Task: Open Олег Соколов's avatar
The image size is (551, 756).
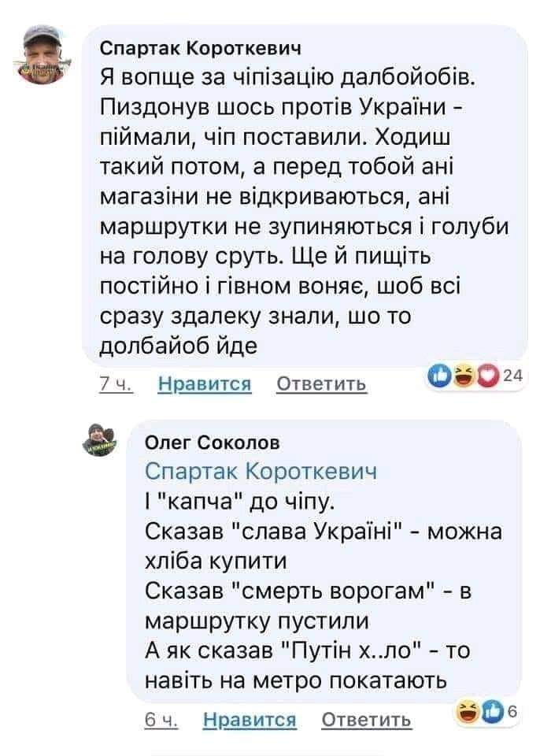Action: coord(99,439)
